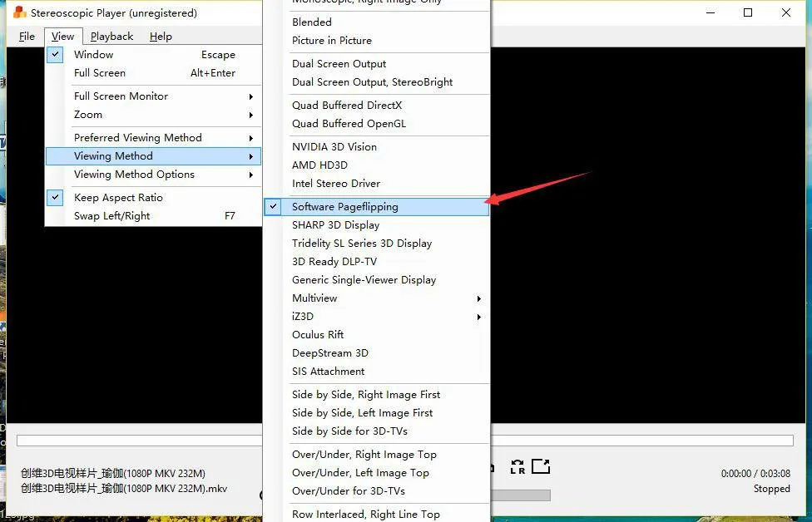812x522 pixels.
Task: Click the 0:00:00 / 0:03:08 time display
Action: coord(755,473)
